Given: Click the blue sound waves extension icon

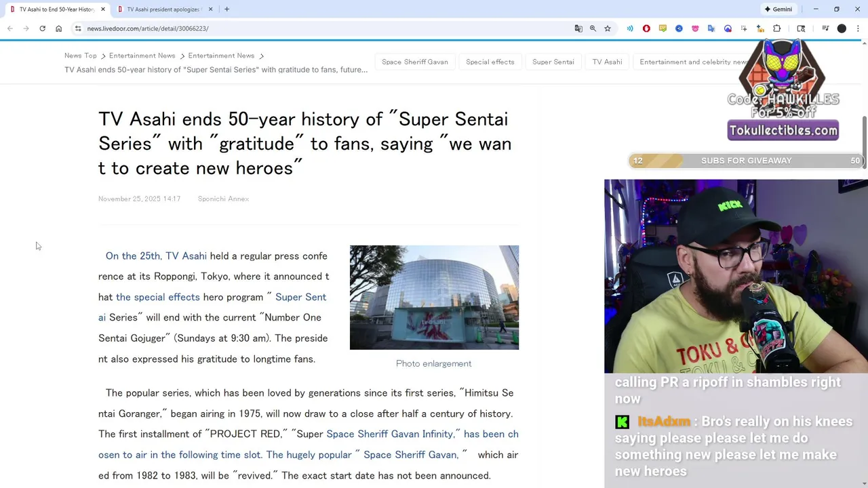Looking at the screenshot, I should 630,28.
